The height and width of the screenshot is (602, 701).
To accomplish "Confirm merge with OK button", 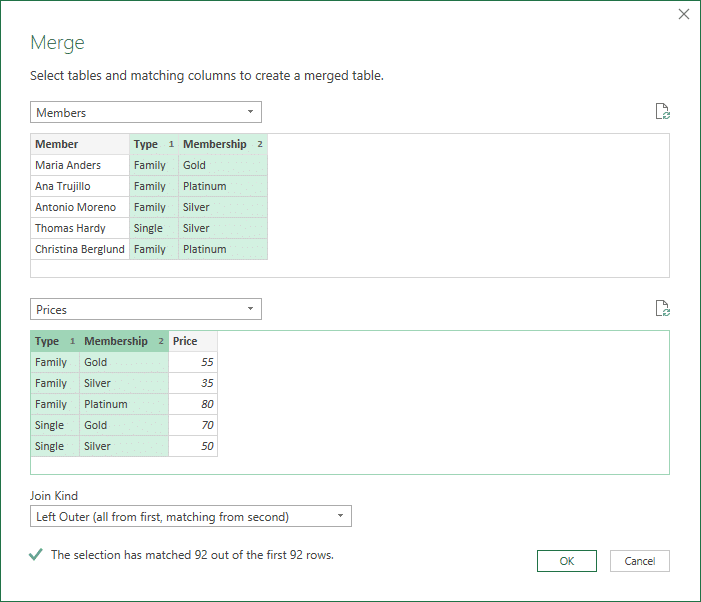I will pyautogui.click(x=566, y=561).
